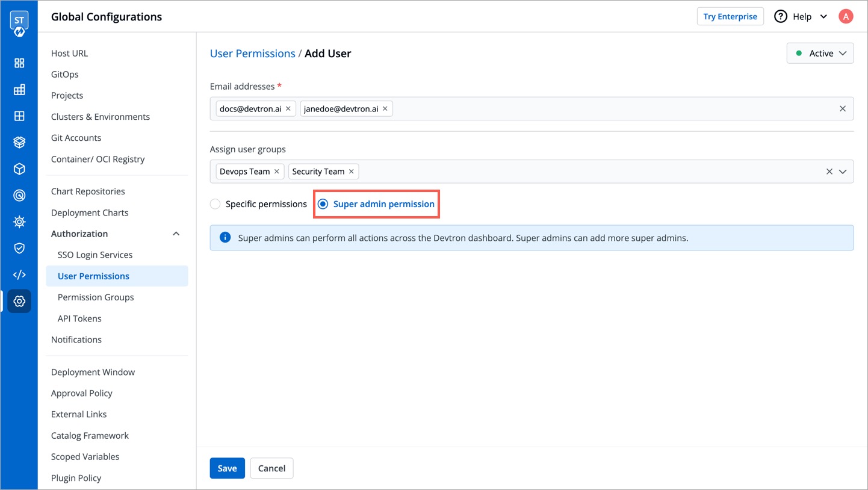Click Try Enterprise button
The height and width of the screenshot is (490, 868).
tap(730, 16)
